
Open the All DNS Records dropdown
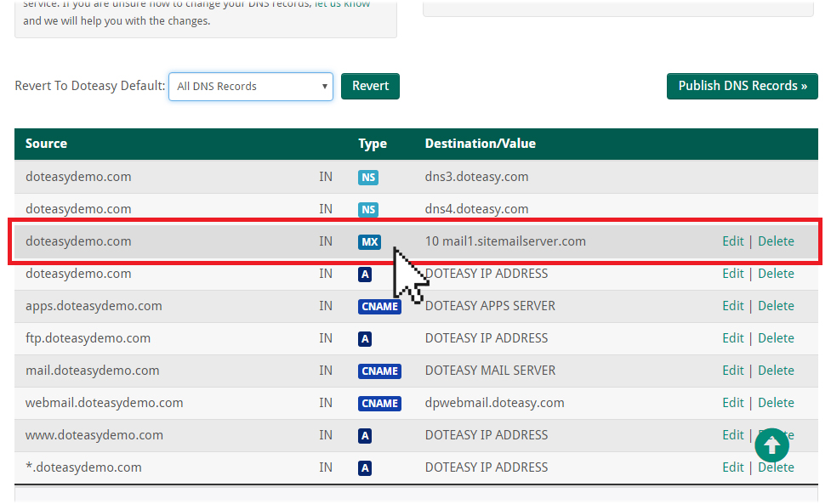[x=251, y=87]
